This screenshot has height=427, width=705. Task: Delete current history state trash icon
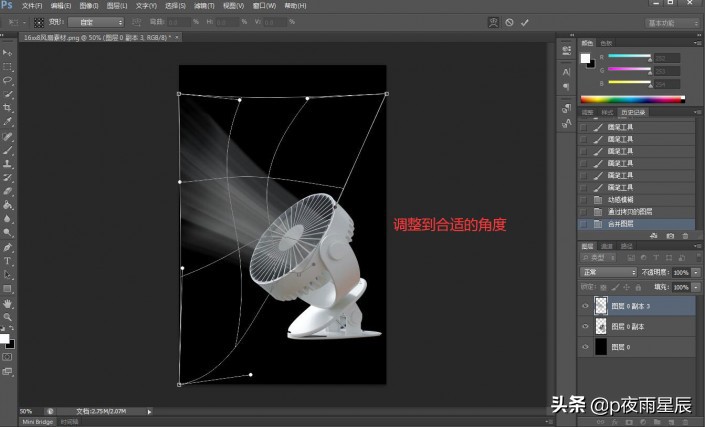[x=685, y=236]
